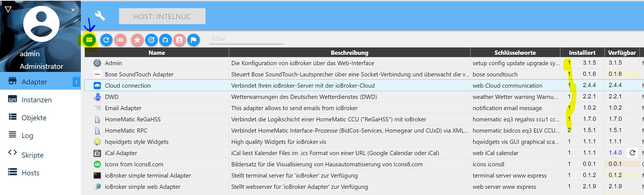Click the Admin adapter gear icon
The image size is (644, 195).
pos(97,63)
